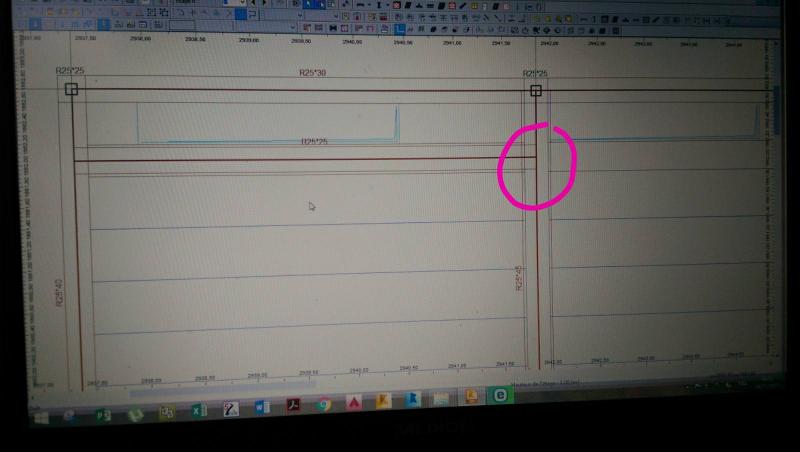This screenshot has height=452, width=800.
Task: Click the R25*25 label above the left column
Action: click(70, 70)
